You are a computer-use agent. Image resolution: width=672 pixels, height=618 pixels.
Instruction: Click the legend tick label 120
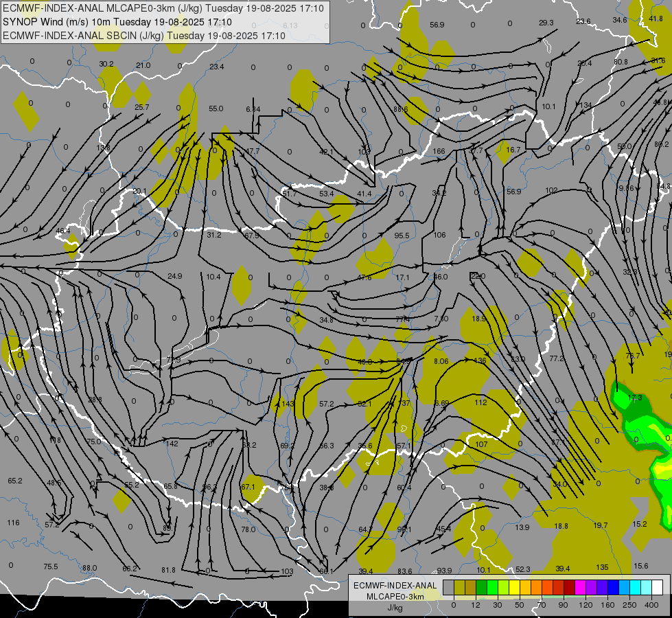click(586, 605)
